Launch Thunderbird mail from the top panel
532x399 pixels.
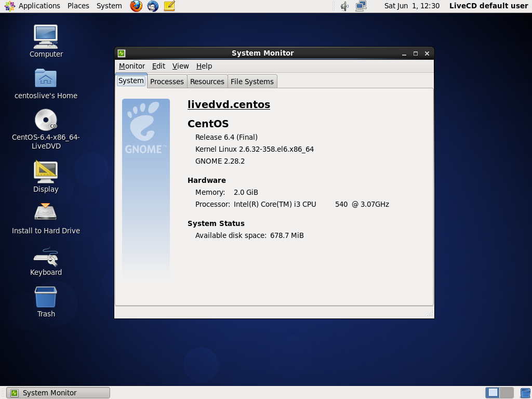pyautogui.click(x=153, y=6)
